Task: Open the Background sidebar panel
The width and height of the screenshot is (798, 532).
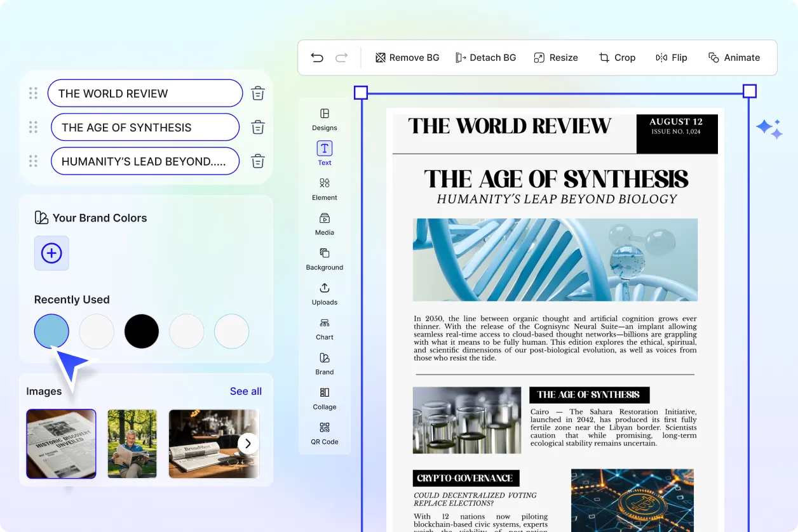Action: [325, 258]
